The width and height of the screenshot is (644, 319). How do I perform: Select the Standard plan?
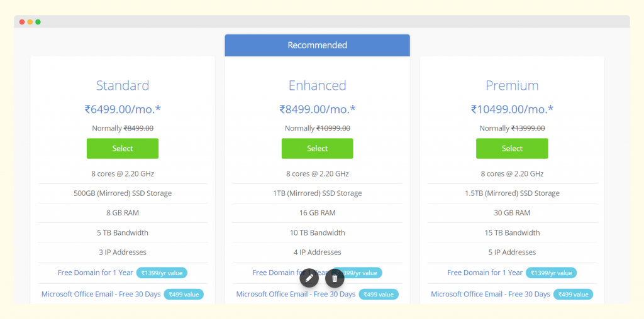pos(123,149)
